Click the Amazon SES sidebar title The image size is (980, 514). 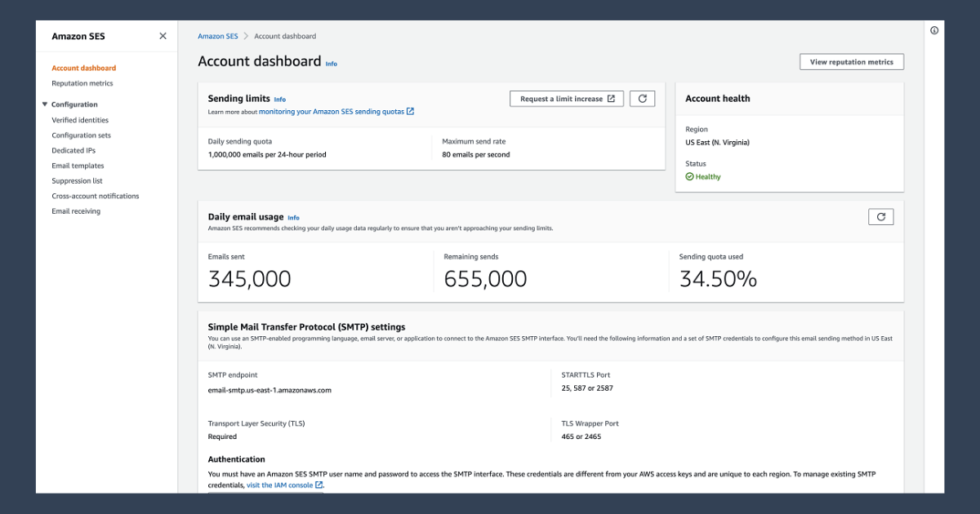coord(78,36)
